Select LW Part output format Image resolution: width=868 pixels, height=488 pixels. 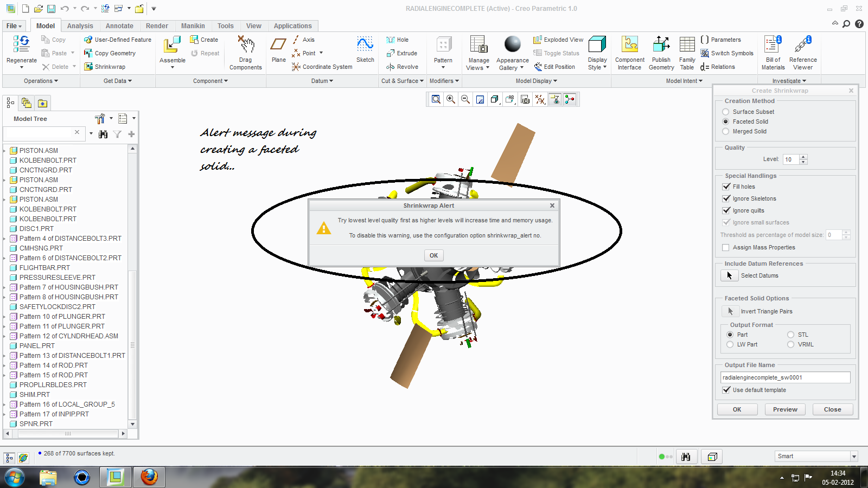(730, 344)
